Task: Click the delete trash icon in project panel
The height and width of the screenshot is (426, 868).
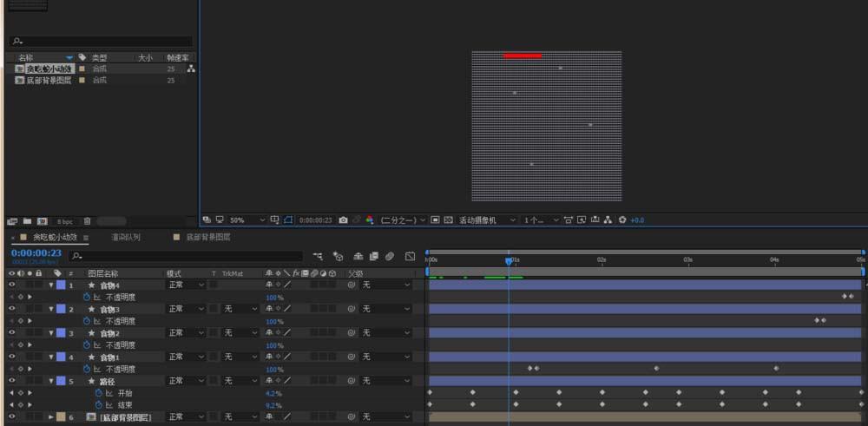Action: click(87, 221)
